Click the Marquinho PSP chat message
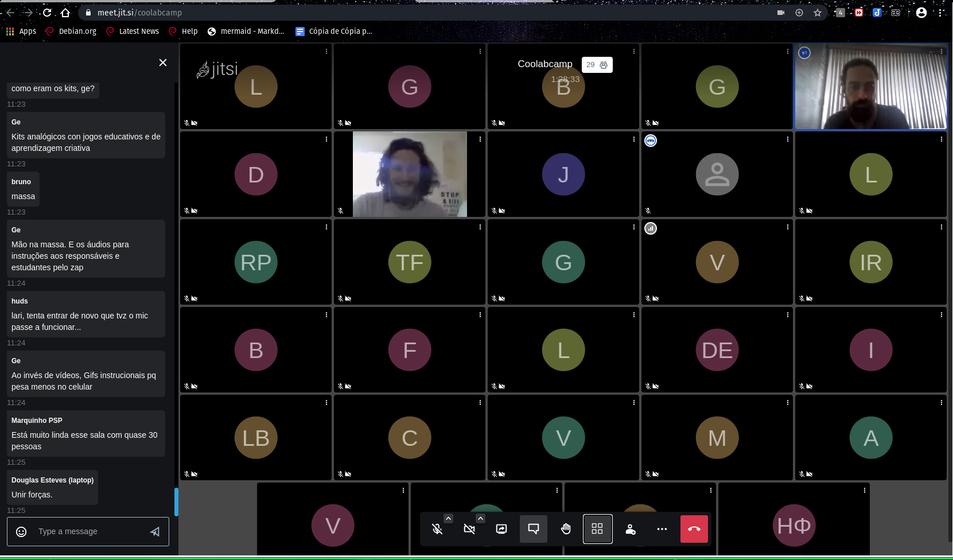Image resolution: width=953 pixels, height=560 pixels. pyautogui.click(x=86, y=433)
